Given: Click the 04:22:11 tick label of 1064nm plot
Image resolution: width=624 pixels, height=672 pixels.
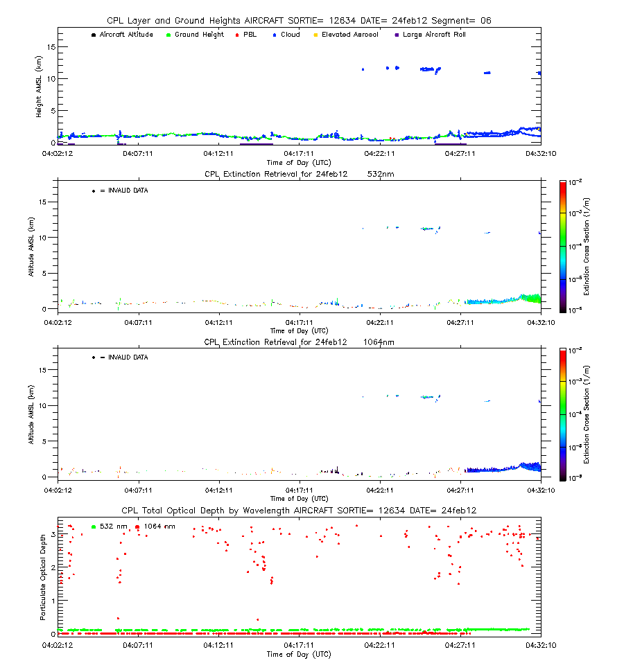Looking at the screenshot, I should pos(379,490).
